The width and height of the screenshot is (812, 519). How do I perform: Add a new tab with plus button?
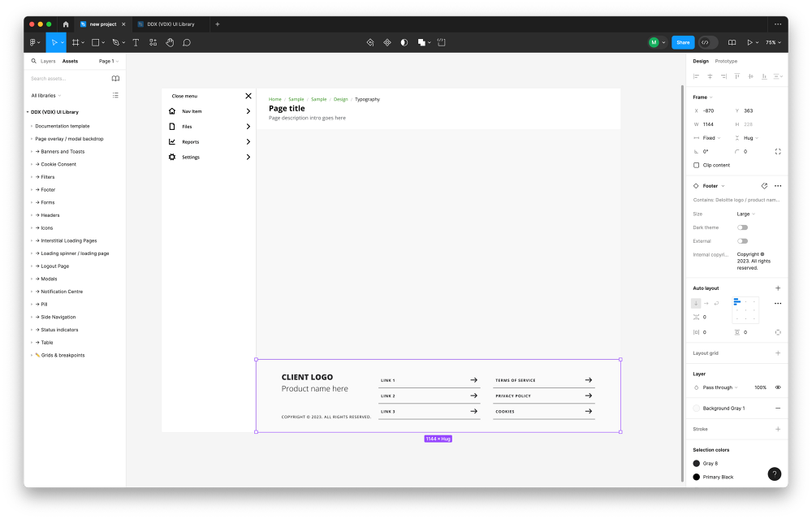pos(218,24)
